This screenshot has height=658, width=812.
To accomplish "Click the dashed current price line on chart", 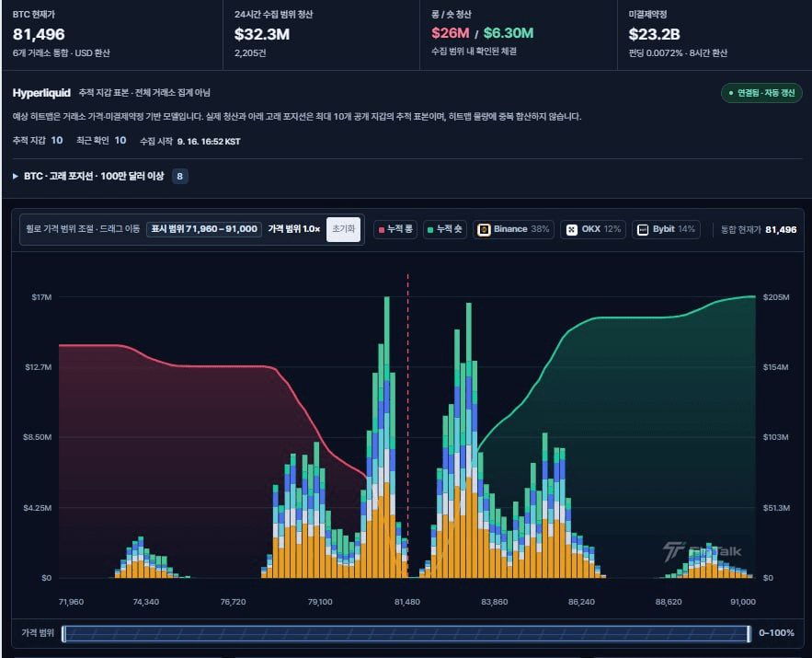I will (x=408, y=425).
